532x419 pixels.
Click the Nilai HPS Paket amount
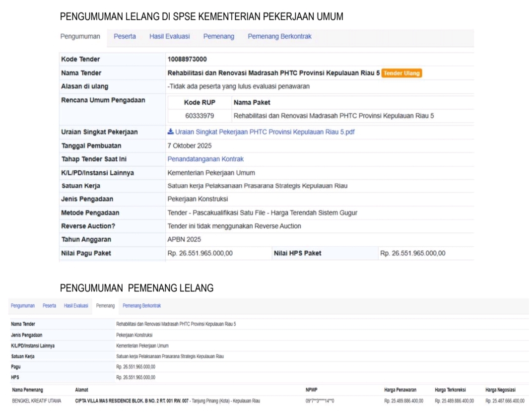pyautogui.click(x=412, y=253)
